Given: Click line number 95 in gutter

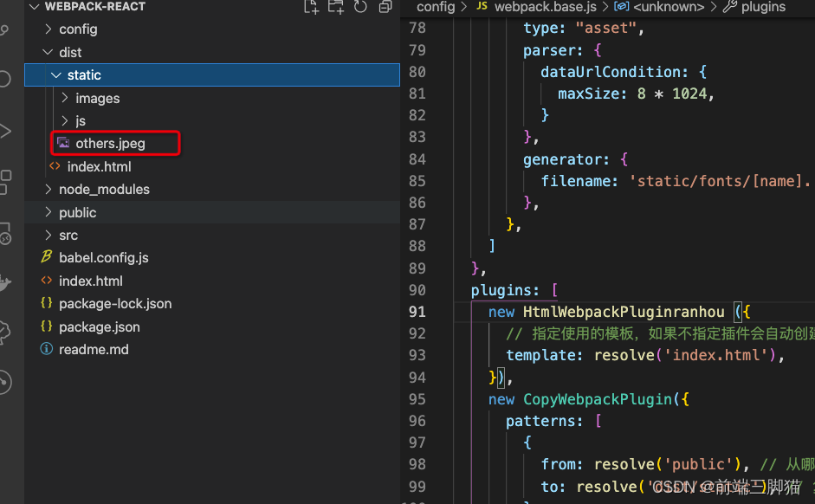Looking at the screenshot, I should 417,399.
